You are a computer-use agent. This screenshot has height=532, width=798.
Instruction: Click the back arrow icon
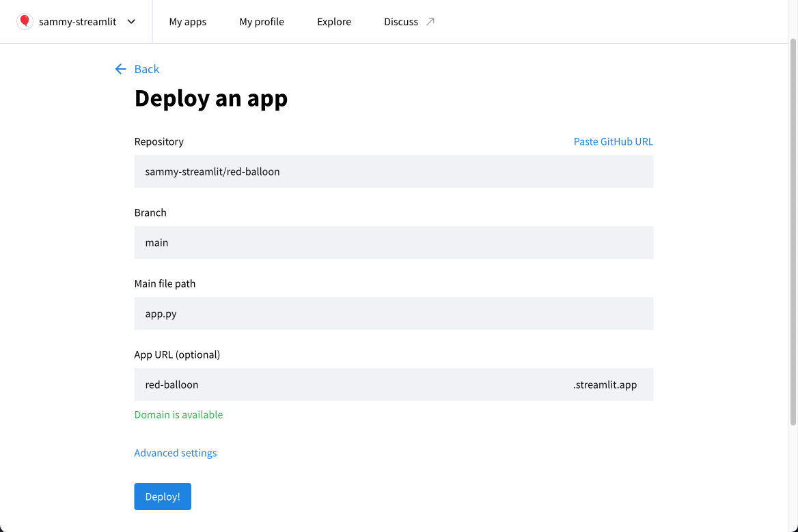pos(121,69)
